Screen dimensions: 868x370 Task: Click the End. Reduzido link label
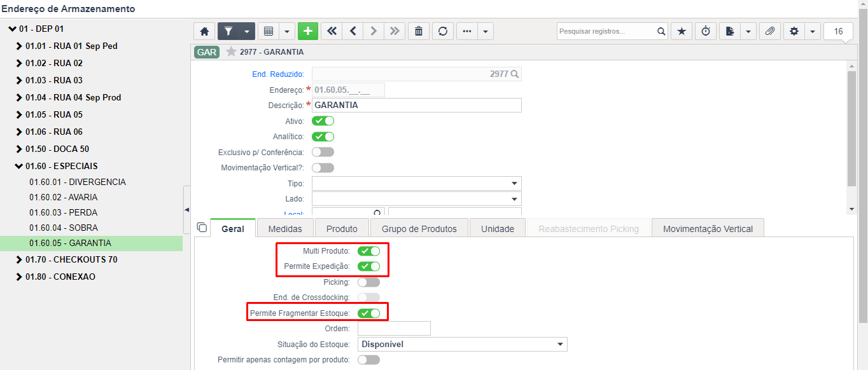[278, 74]
